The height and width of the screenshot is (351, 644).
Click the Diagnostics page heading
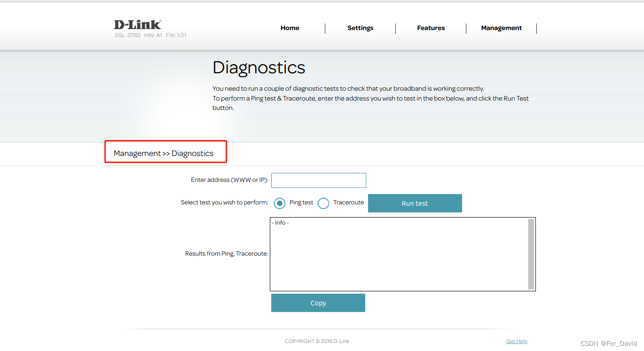[259, 68]
